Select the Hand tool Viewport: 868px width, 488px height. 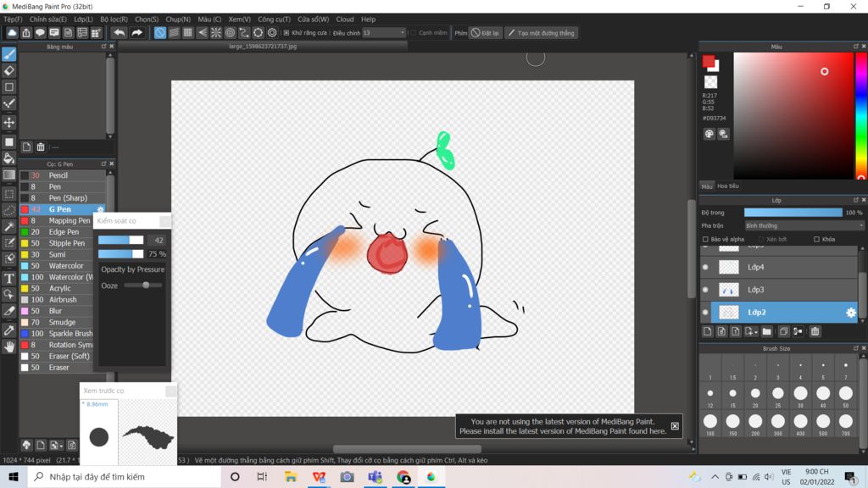coord(8,347)
